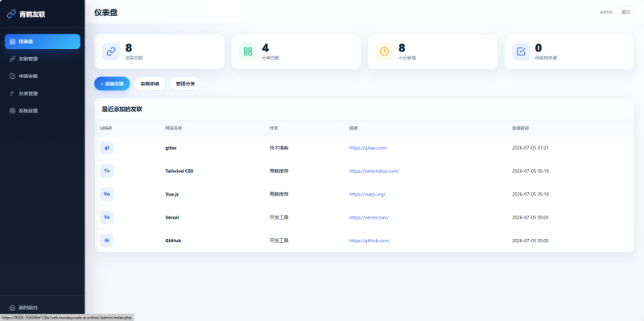
Task: Click the 添加友联 button
Action: tap(112, 84)
